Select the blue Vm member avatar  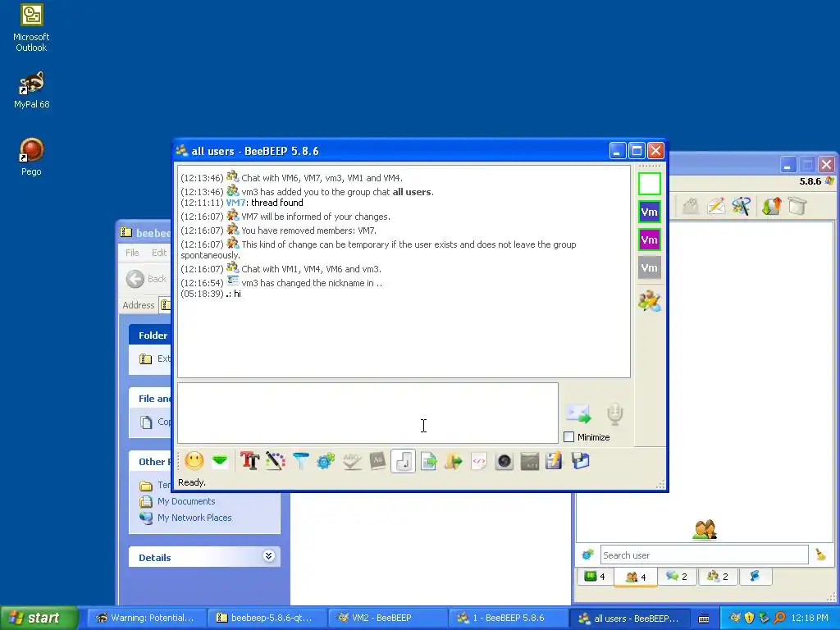[x=650, y=212]
